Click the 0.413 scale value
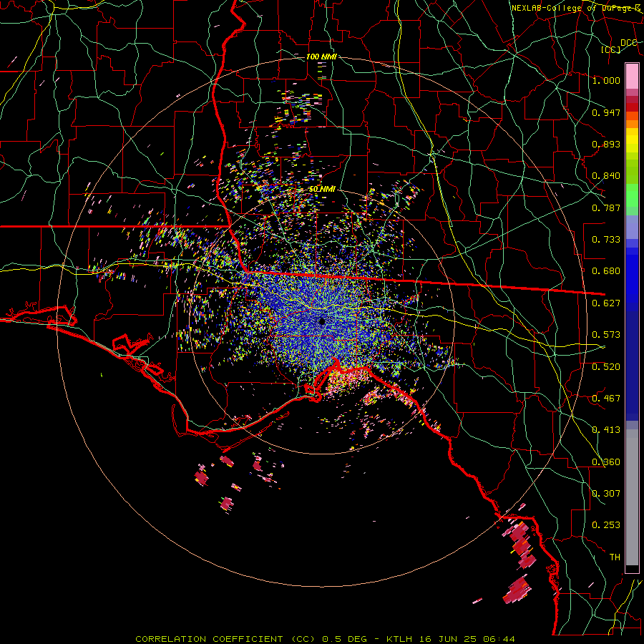The width and height of the screenshot is (644, 644). [606, 430]
